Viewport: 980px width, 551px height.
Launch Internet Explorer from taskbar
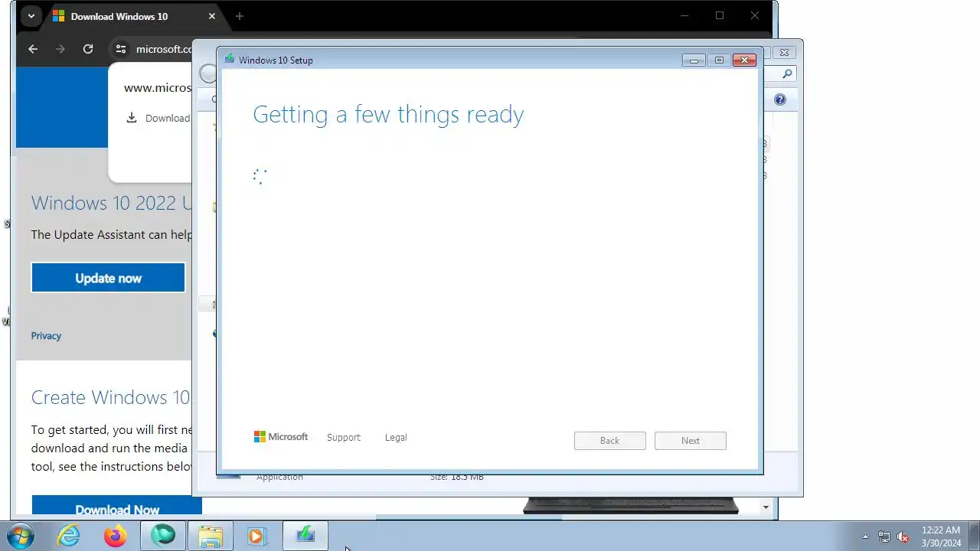tap(69, 536)
